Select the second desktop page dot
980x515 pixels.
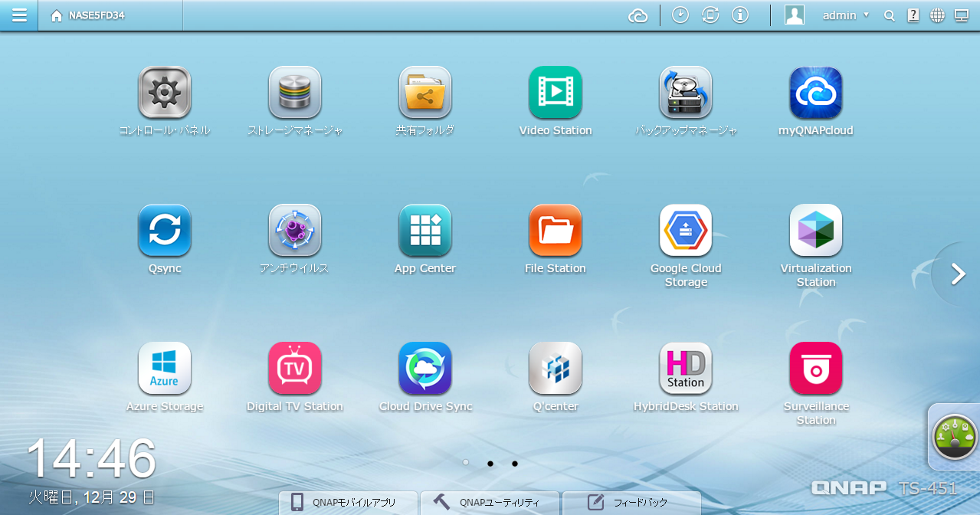(x=490, y=463)
